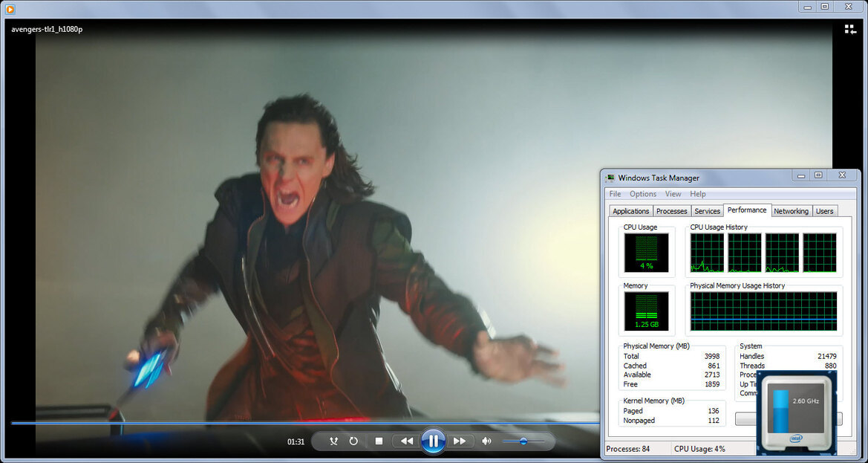Adjust the volume slider

(523, 441)
